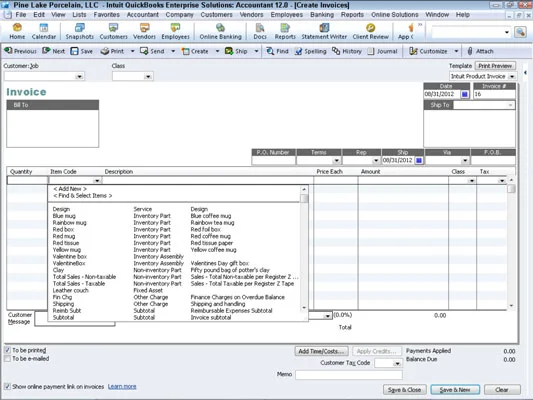Click the Send envelope icon
Image resolution: width=533 pixels, height=400 pixels.
144,51
